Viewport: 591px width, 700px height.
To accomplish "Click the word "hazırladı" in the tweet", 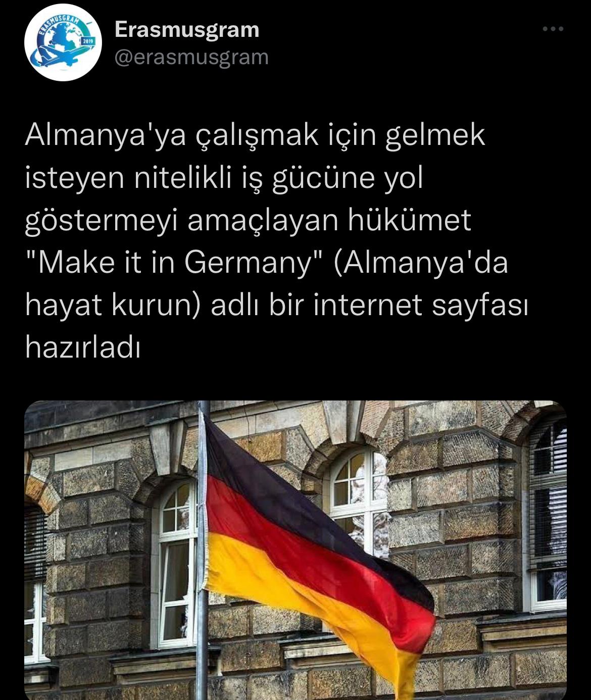I will point(82,347).
